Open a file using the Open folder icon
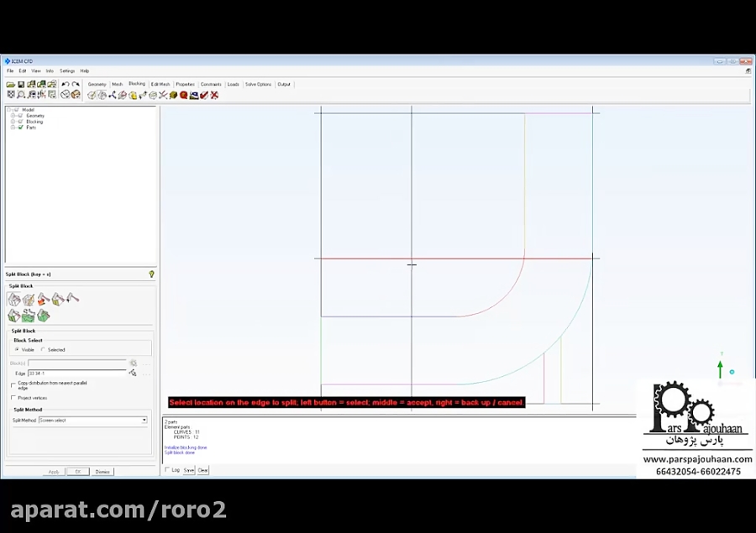 tap(10, 84)
